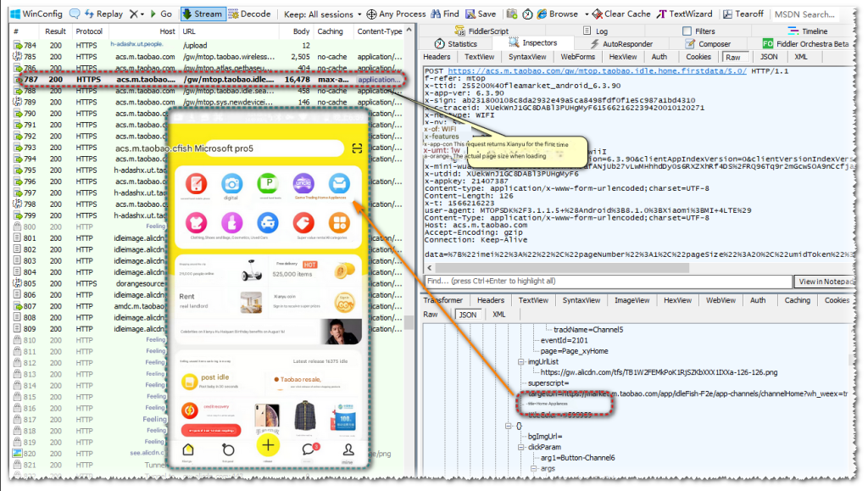The width and height of the screenshot is (868, 491).
Task: Toggle the Decode option in the toolbar
Action: (x=249, y=14)
